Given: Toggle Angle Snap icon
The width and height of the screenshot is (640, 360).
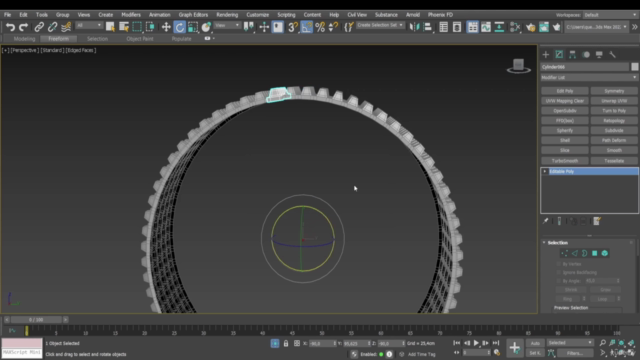Looking at the screenshot, I should click(x=307, y=27).
